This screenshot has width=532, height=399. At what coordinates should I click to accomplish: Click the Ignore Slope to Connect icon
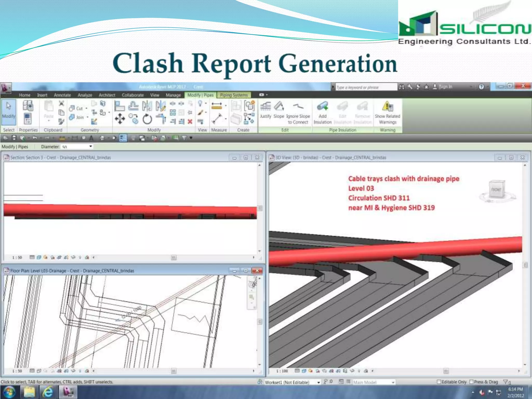click(x=298, y=107)
